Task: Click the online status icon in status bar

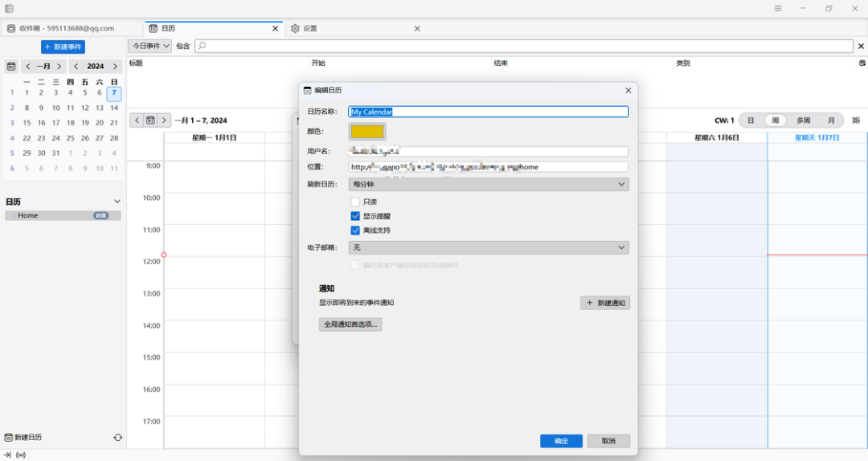Action: tap(20, 455)
